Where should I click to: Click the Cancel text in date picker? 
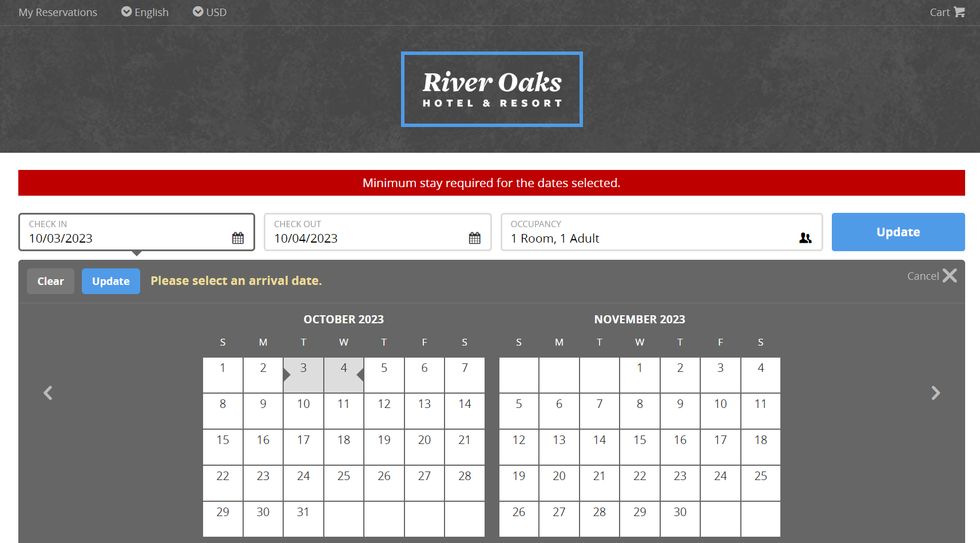click(923, 276)
